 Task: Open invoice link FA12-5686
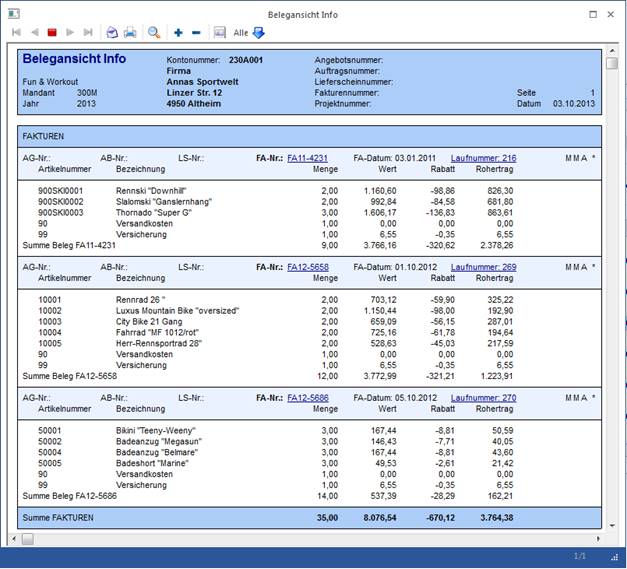[307, 398]
